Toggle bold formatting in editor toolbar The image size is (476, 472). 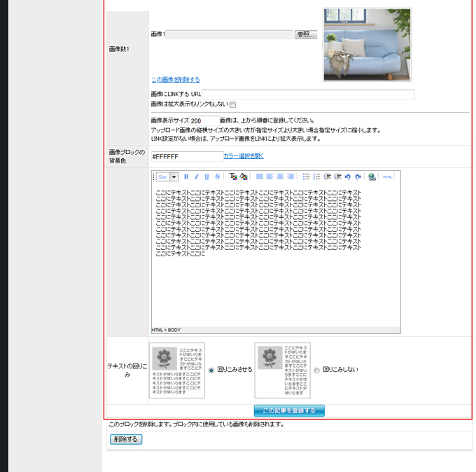(x=186, y=177)
